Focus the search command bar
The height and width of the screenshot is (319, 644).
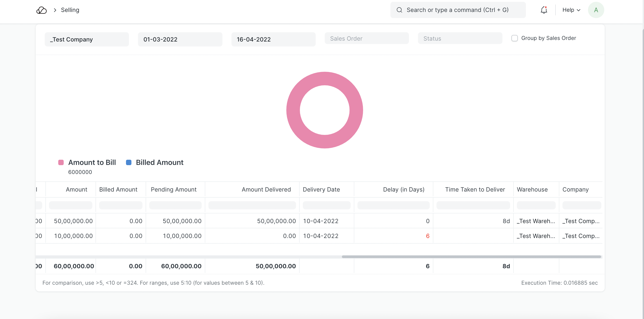pyautogui.click(x=457, y=10)
